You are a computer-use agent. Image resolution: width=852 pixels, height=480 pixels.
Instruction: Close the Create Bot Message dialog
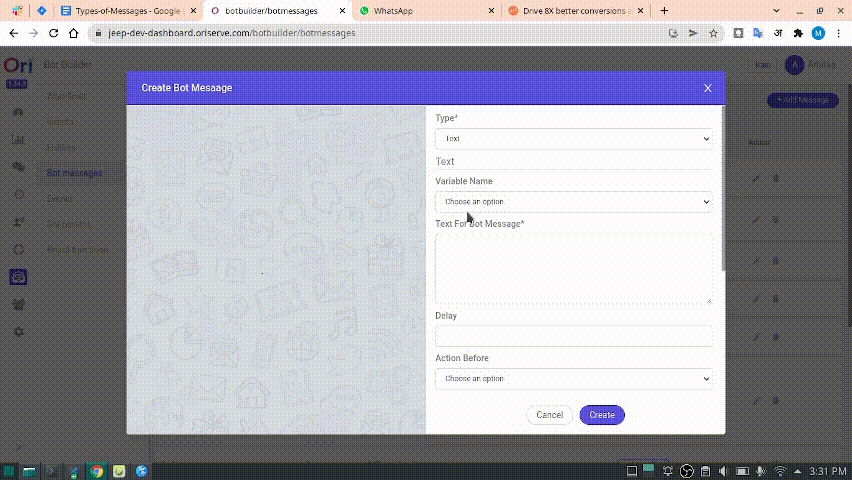click(x=707, y=88)
